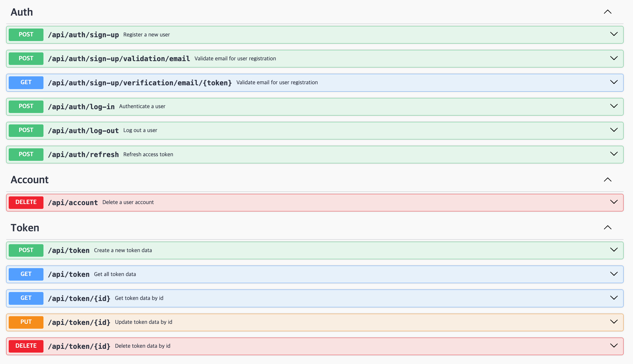The width and height of the screenshot is (633, 364).
Task: Expand the sign-up endpoint arrow
Action: click(x=614, y=34)
